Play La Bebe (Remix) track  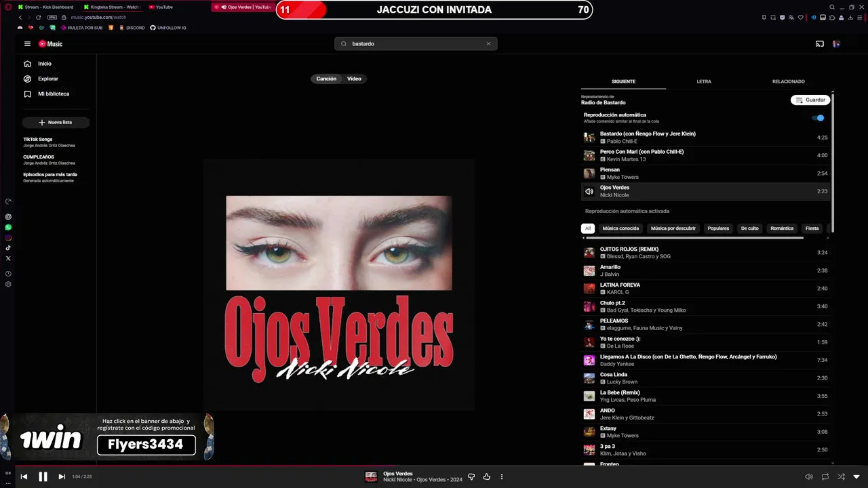point(705,396)
